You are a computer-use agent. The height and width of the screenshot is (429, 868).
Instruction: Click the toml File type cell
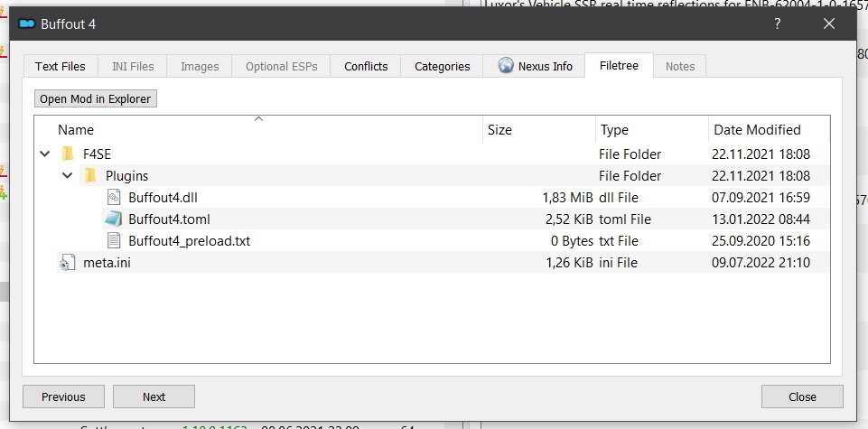coord(625,219)
